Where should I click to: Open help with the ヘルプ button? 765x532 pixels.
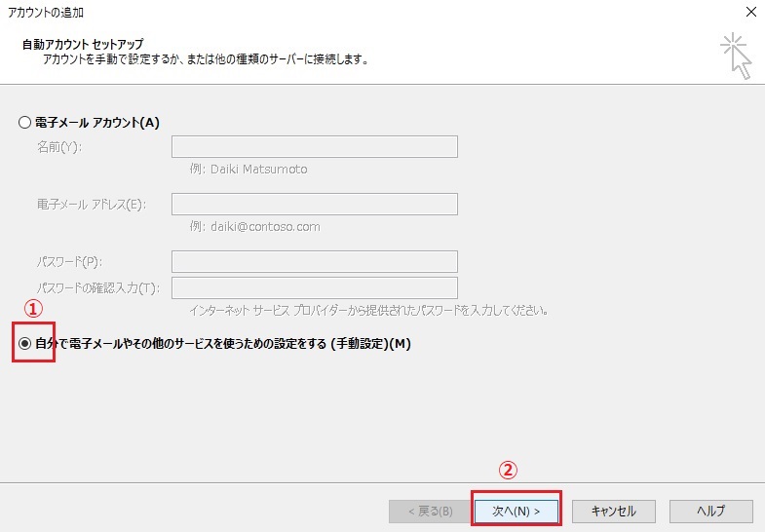point(710,511)
